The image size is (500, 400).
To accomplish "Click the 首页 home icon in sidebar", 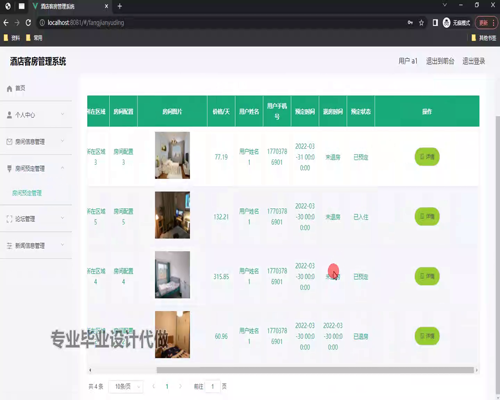I will [9, 89].
